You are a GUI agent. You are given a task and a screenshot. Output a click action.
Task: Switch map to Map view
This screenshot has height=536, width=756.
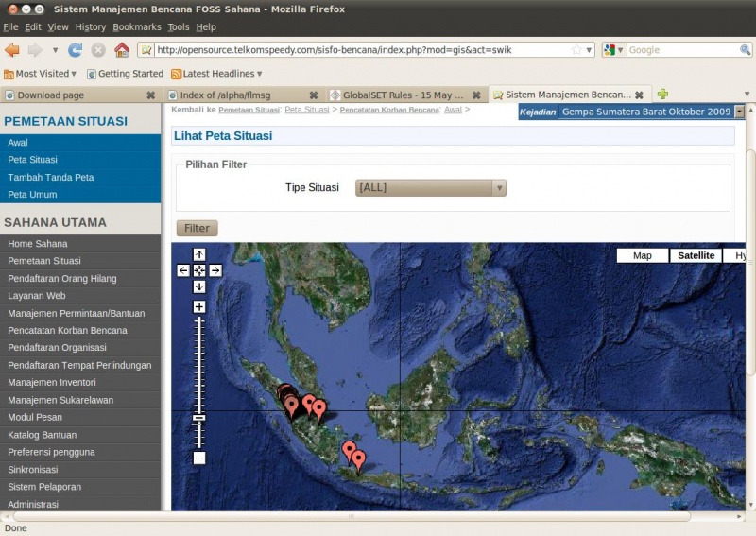click(642, 255)
